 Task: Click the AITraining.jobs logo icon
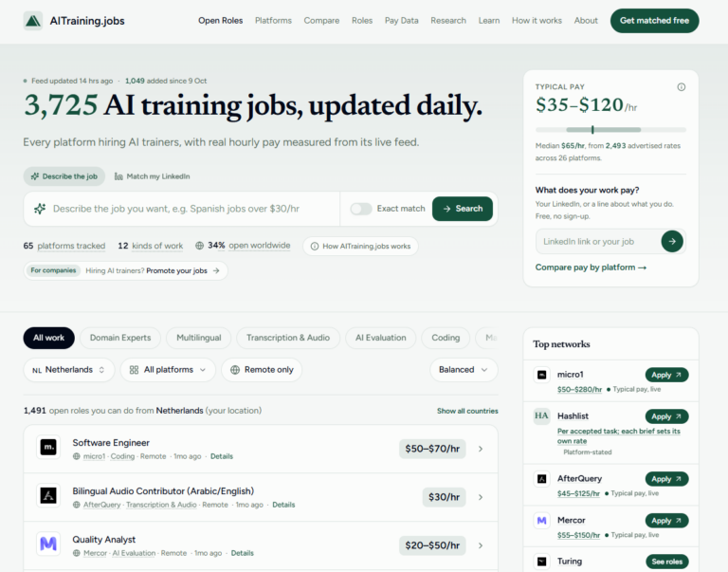click(33, 21)
